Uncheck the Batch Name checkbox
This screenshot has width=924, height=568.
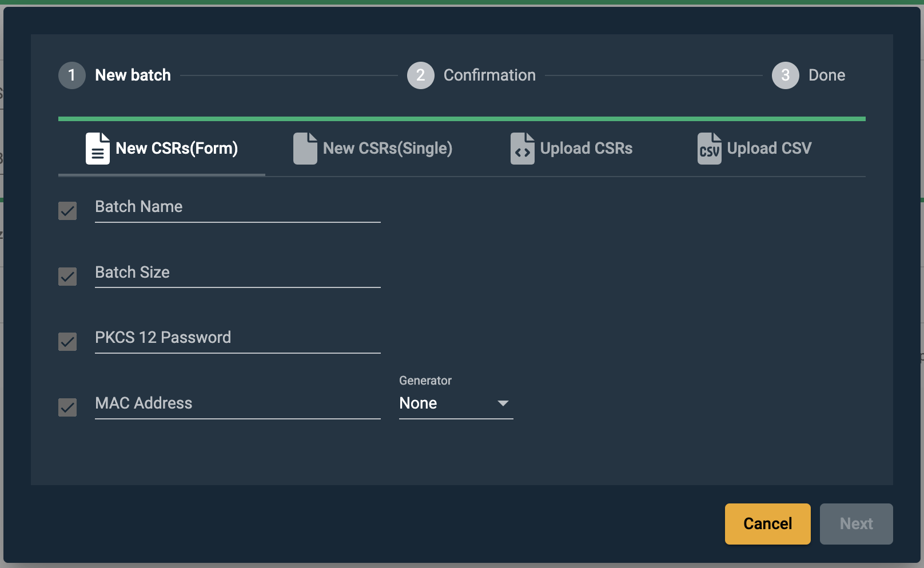click(x=67, y=211)
